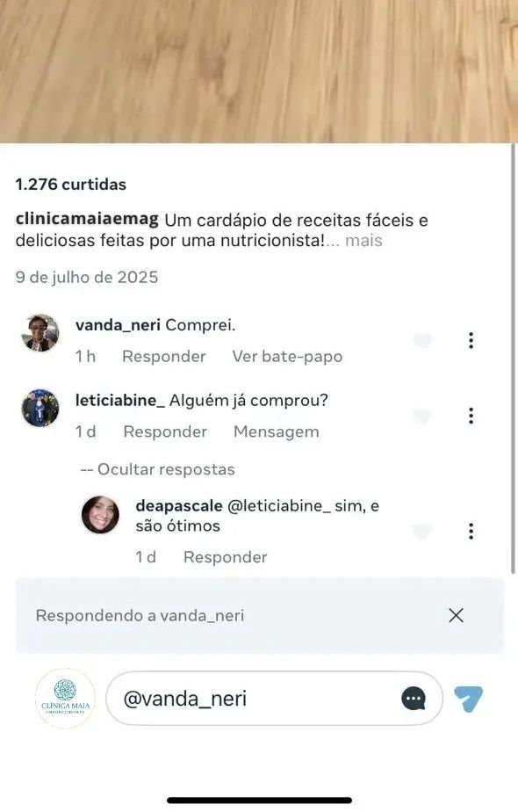Open leticiabine_'s profile picture
Screen dimensions: 518x812
(38, 409)
